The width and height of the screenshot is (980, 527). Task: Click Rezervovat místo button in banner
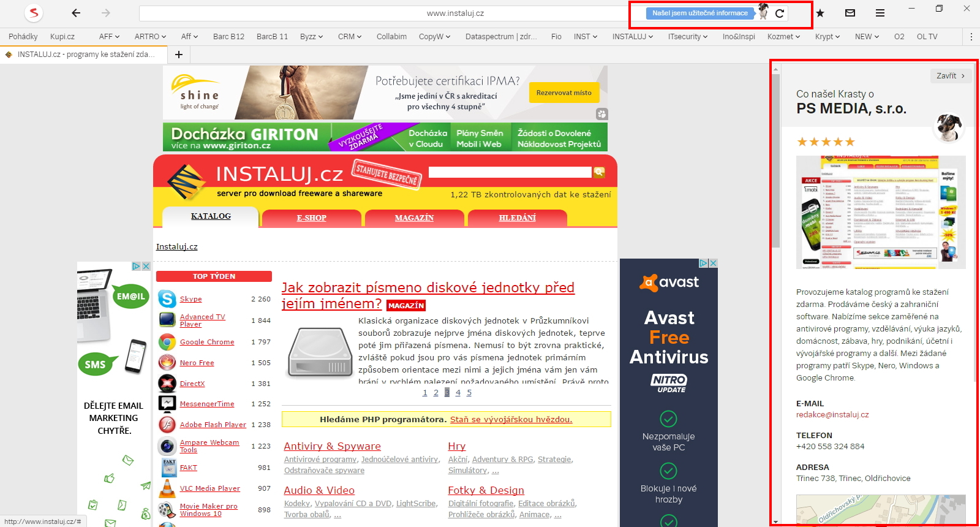pos(564,93)
